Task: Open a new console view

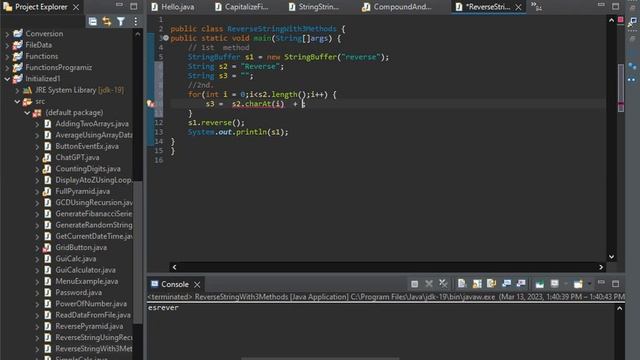Action: [x=578, y=284]
